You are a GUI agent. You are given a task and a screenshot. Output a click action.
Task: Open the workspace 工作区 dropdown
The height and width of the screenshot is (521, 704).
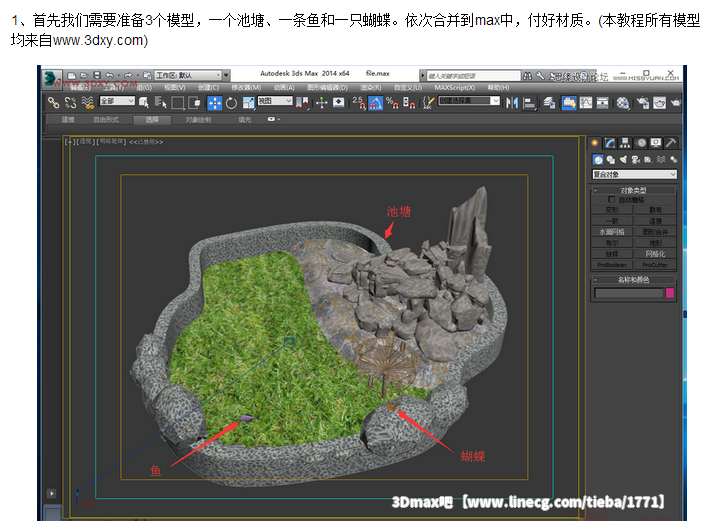188,75
